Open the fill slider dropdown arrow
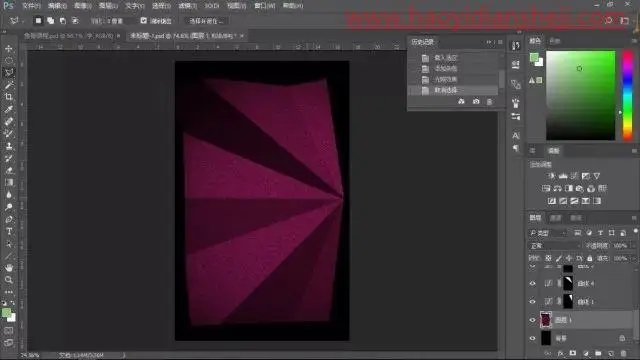 633,258
